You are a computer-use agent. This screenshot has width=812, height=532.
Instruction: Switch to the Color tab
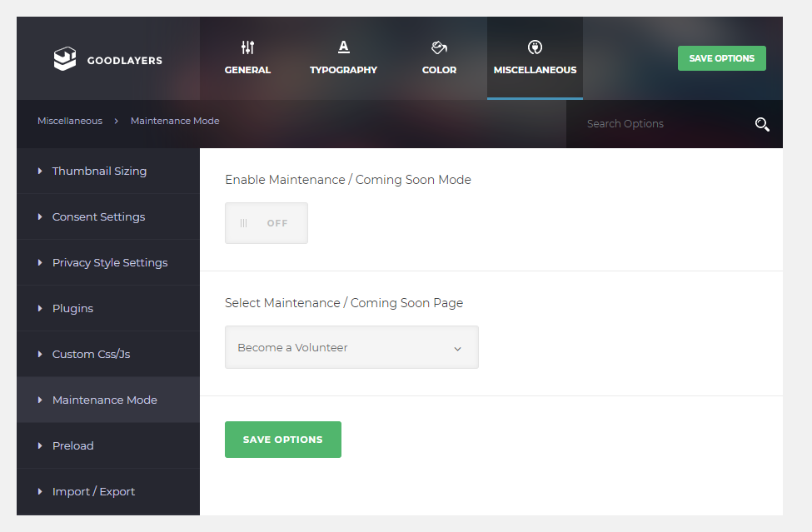(x=439, y=58)
